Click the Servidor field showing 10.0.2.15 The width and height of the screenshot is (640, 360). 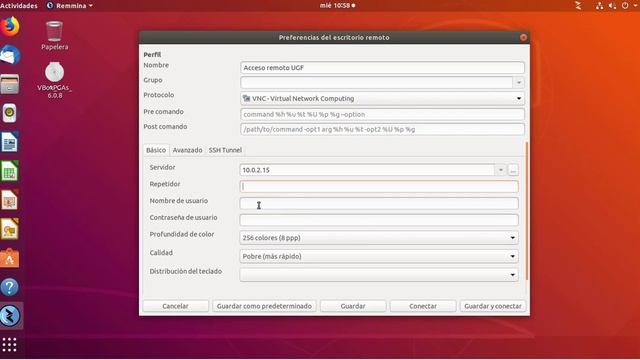367,170
